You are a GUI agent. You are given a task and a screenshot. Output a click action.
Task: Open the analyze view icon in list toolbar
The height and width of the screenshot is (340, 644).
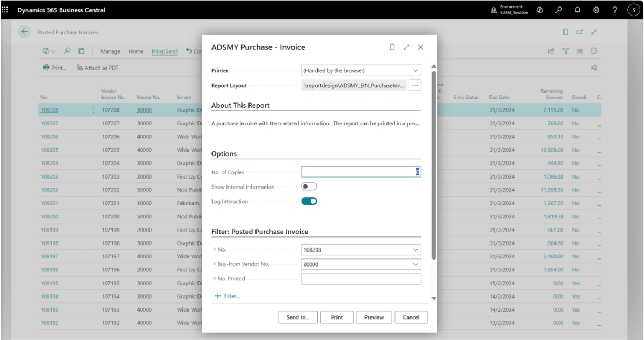[x=82, y=51]
